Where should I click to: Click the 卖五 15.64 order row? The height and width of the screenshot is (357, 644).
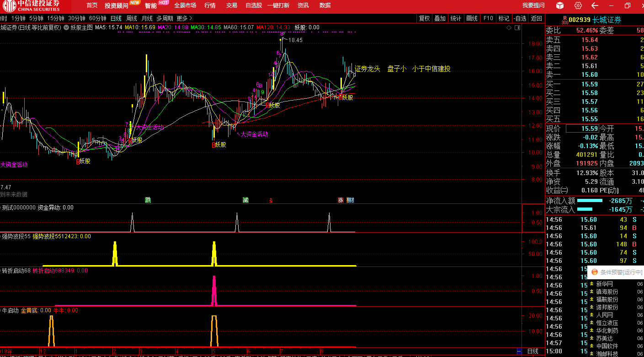click(595, 40)
